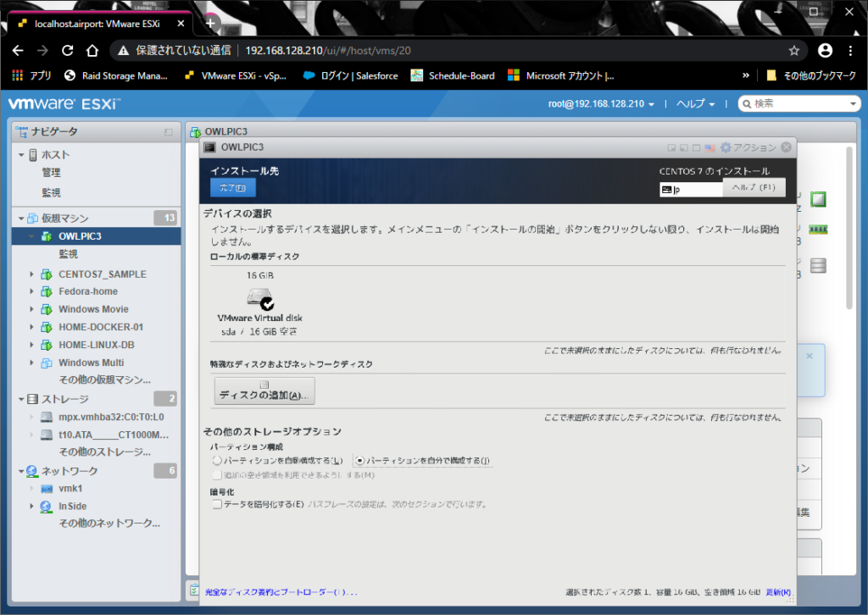868x615 pixels.
Task: Collapse the 仮想マシン tree section
Action: click(x=21, y=219)
